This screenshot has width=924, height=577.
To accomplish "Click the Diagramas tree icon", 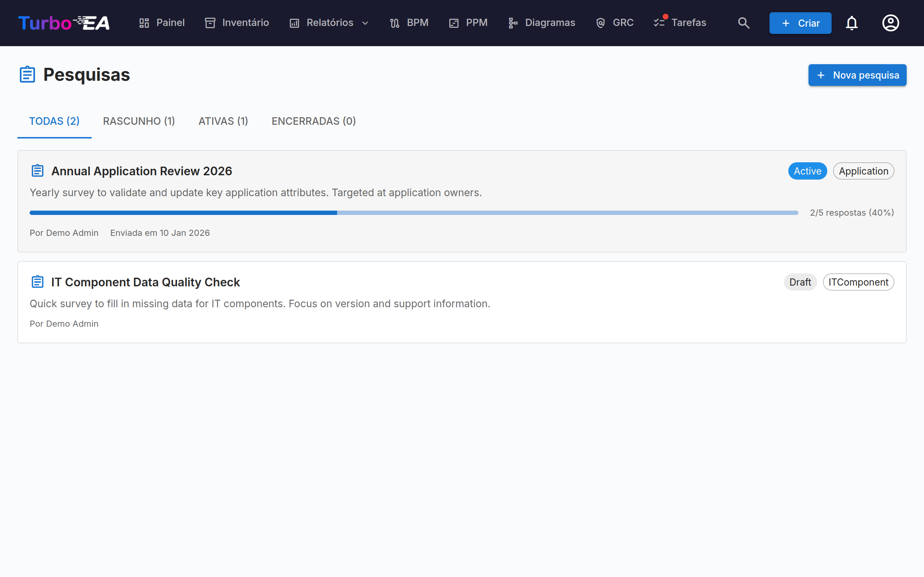I will click(x=513, y=23).
